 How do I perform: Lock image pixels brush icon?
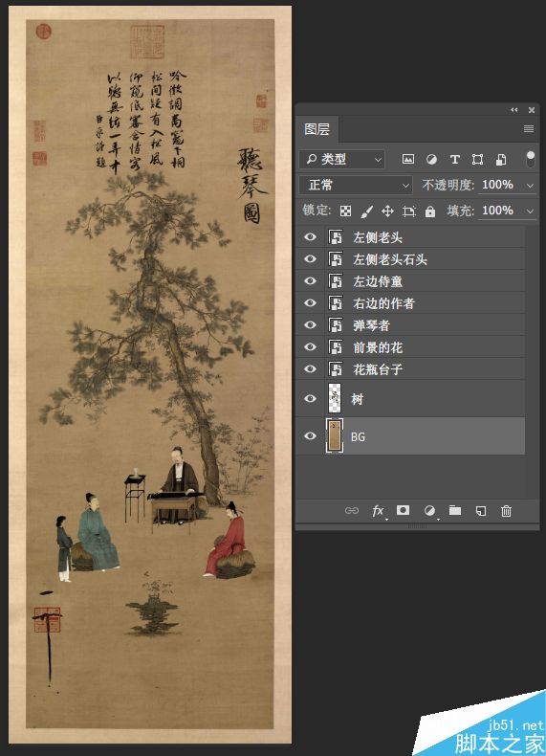pyautogui.click(x=367, y=211)
